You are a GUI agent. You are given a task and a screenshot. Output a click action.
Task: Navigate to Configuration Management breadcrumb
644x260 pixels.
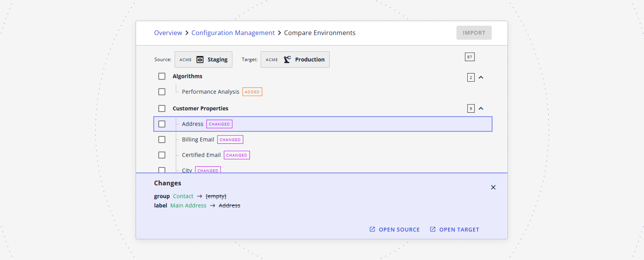[233, 33]
